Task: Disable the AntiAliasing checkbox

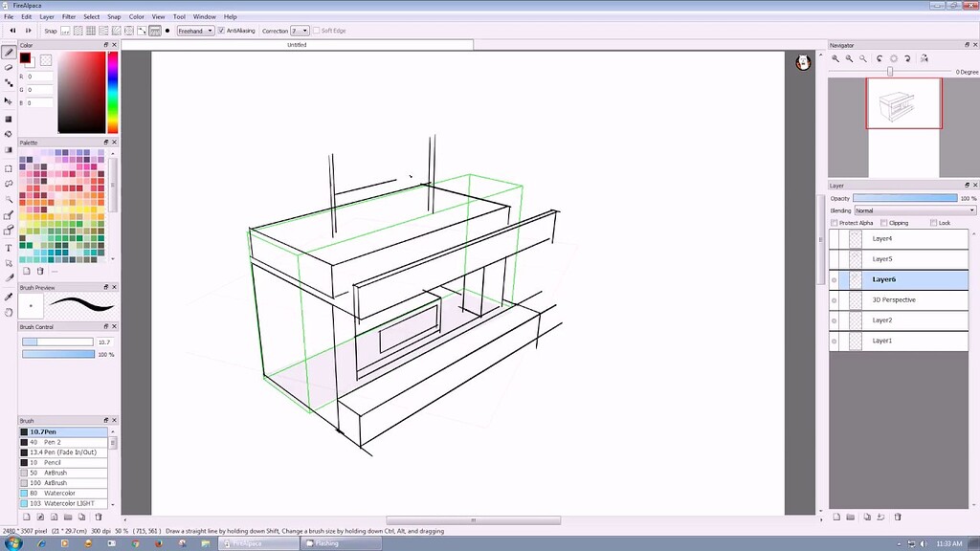Action: click(222, 31)
